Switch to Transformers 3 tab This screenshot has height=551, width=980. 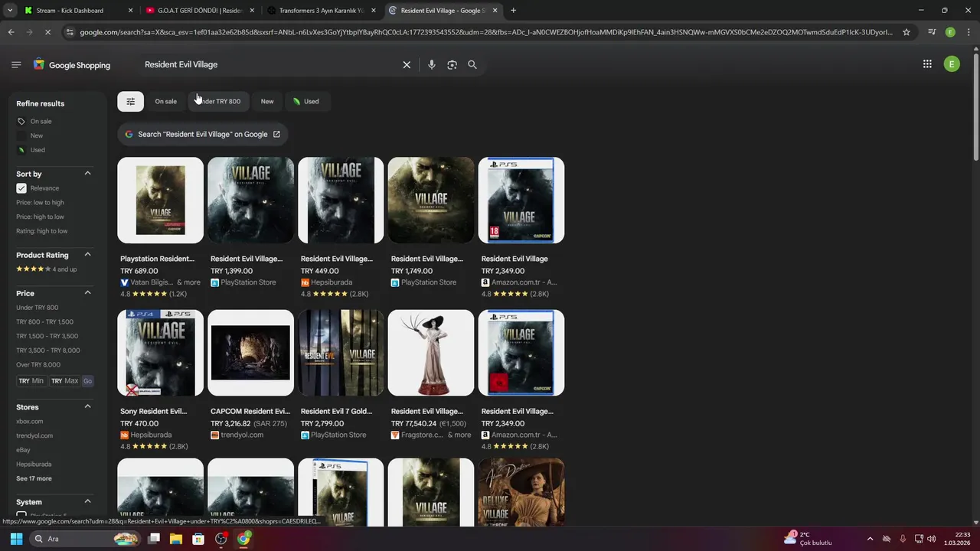point(322,11)
